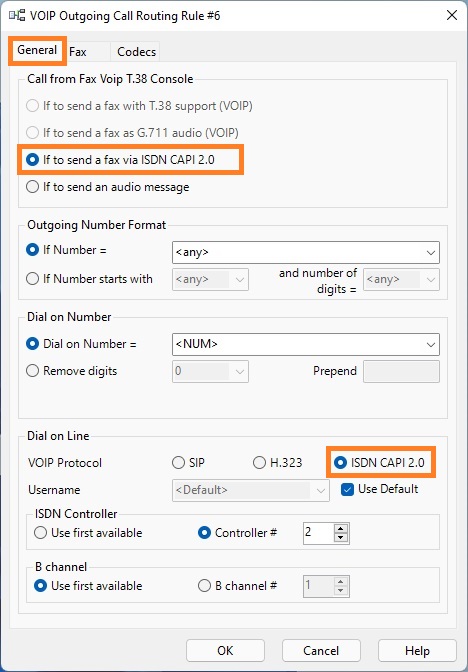Screen dimensions: 468x672
Task: Confirm settings with the OK button
Action: pos(225,651)
